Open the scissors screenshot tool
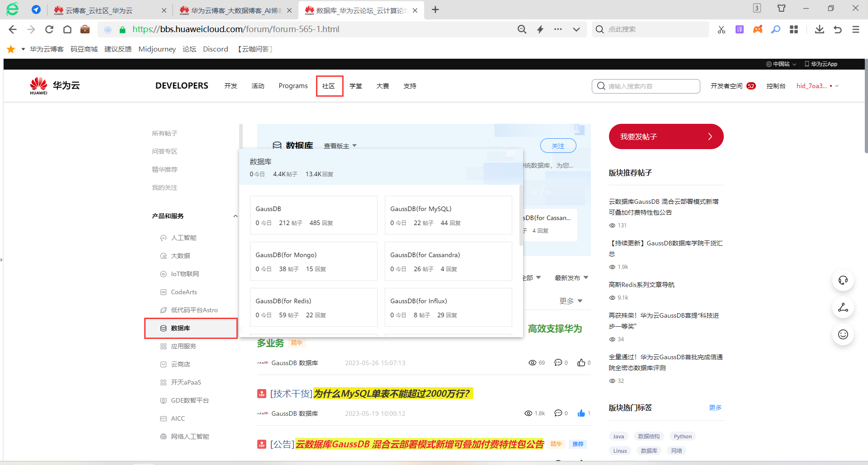This screenshot has height=465, width=868. pos(722,29)
